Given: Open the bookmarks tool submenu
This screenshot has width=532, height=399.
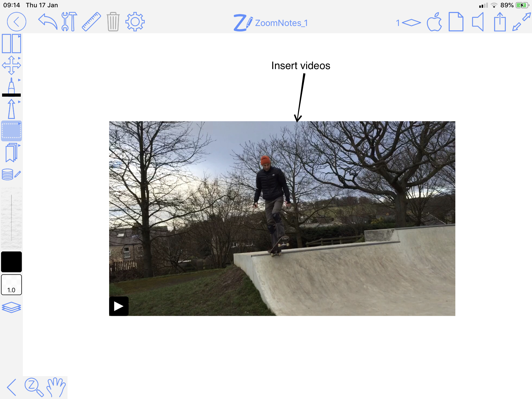Looking at the screenshot, I should pyautogui.click(x=19, y=145).
